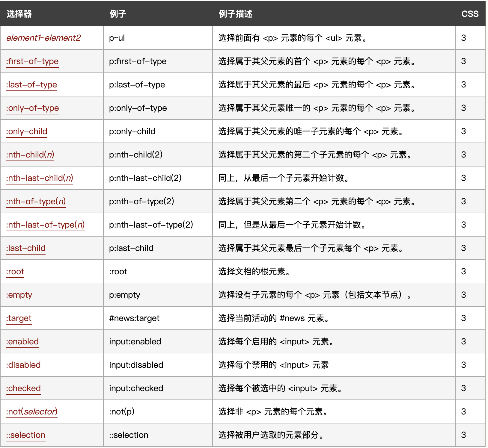Click description 选择前面有 <p> 元素的每个 <ul> 元素
The width and height of the screenshot is (488, 448).
[293, 38]
